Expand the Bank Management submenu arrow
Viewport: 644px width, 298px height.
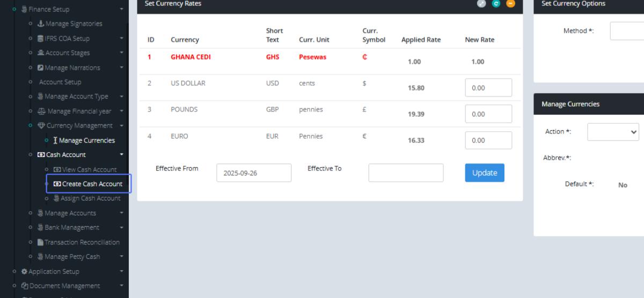(122, 228)
